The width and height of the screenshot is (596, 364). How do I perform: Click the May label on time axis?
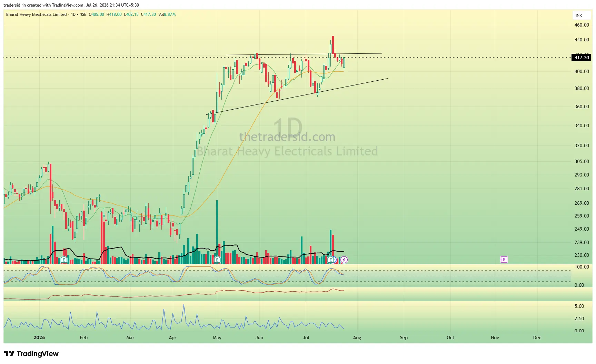coord(217,337)
